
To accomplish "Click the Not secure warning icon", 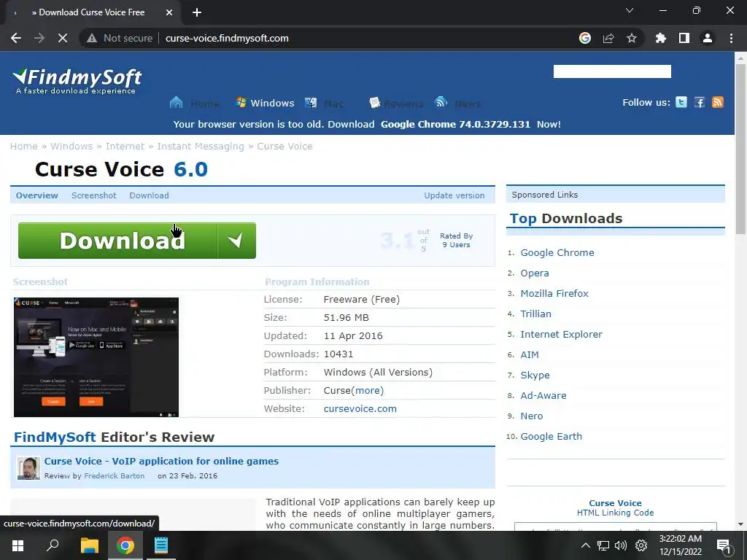I will pyautogui.click(x=92, y=38).
